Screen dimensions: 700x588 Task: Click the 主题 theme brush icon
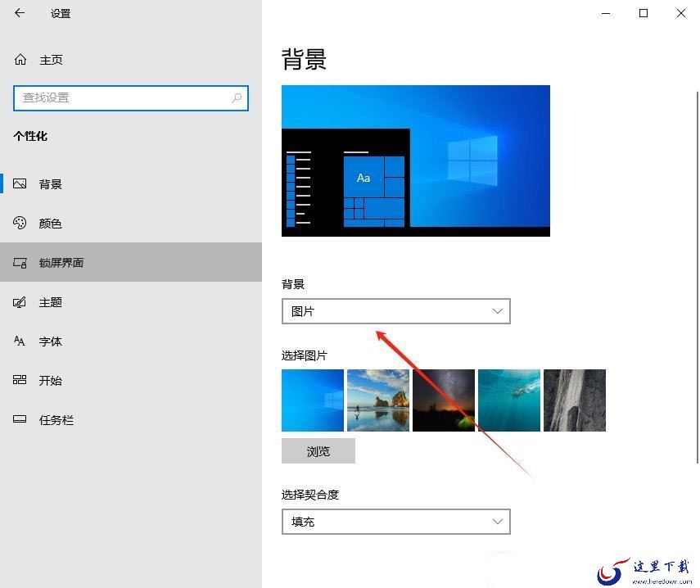[20, 302]
